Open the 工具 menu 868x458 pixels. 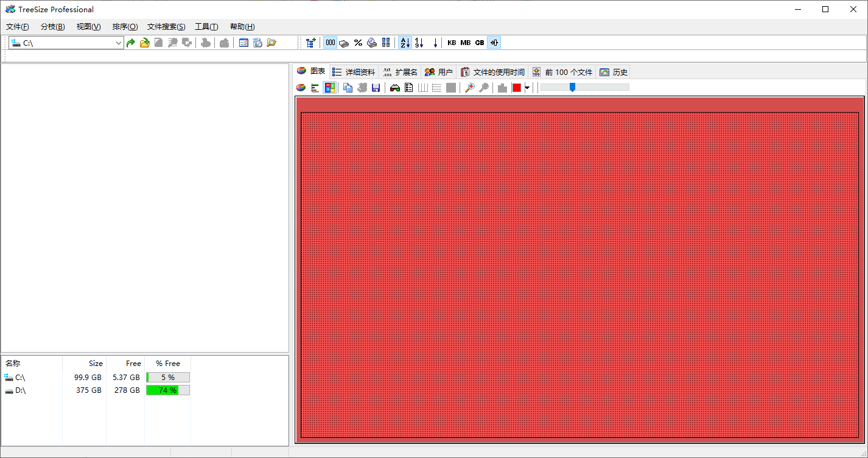[206, 27]
